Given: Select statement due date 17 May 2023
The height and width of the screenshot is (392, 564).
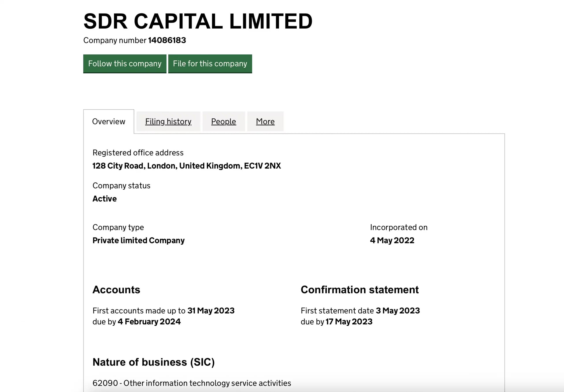Looking at the screenshot, I should pyautogui.click(x=349, y=322).
